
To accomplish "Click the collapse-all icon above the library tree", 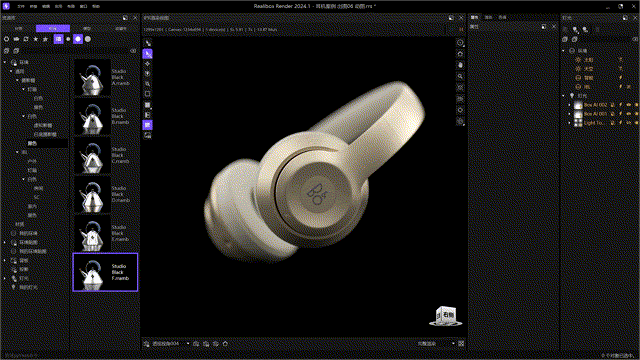I will pos(16,51).
